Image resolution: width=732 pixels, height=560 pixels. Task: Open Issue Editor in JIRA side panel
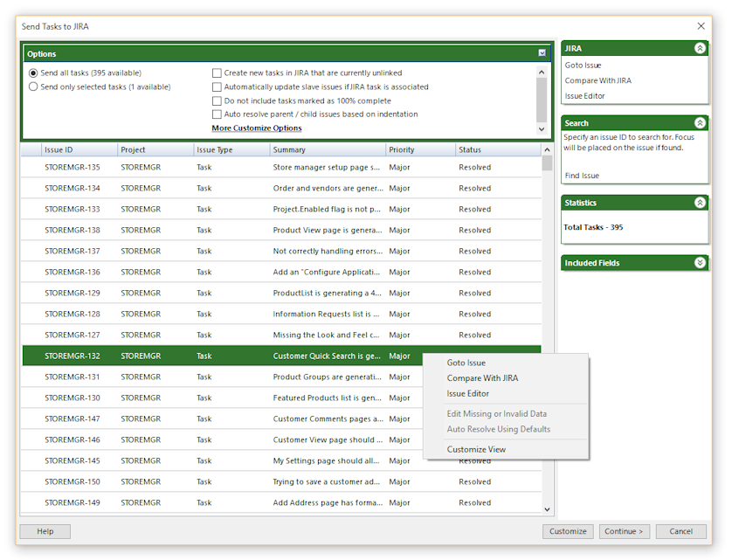click(x=584, y=96)
